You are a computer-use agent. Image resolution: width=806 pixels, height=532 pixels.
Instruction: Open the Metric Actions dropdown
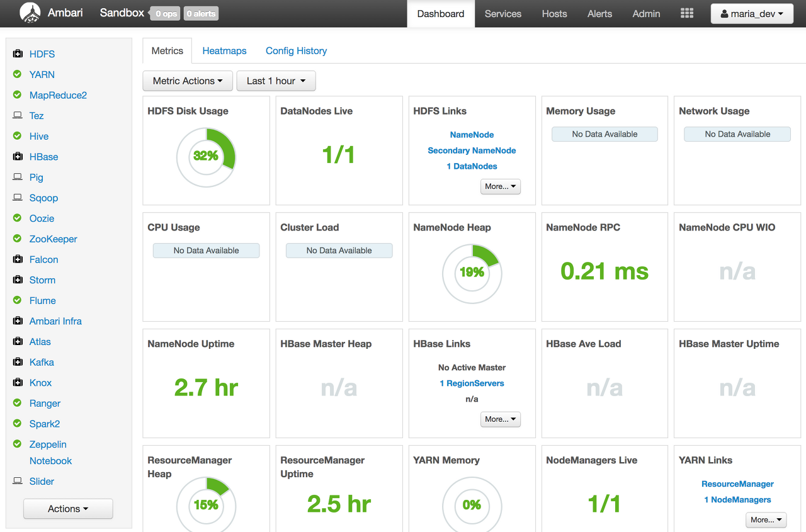point(188,81)
